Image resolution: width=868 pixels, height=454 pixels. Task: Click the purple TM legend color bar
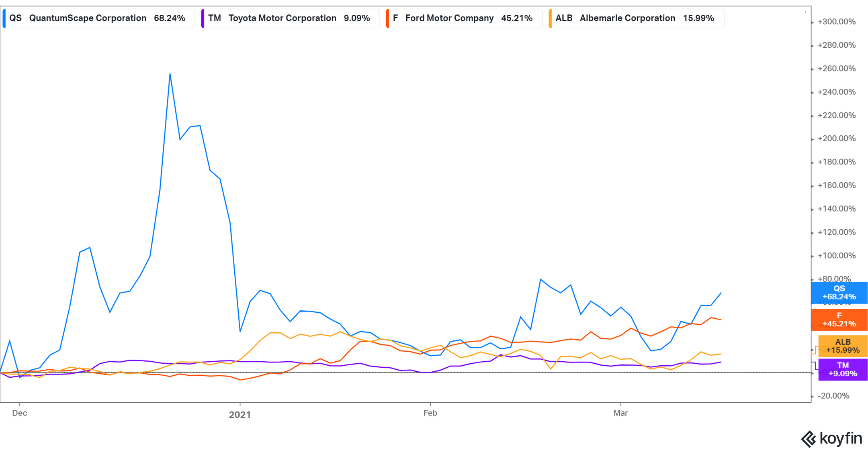click(203, 18)
